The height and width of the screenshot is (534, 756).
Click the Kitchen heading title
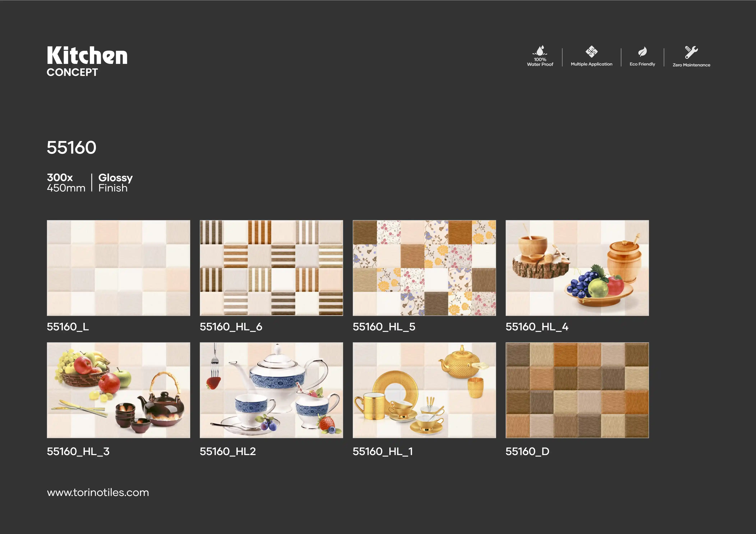87,55
